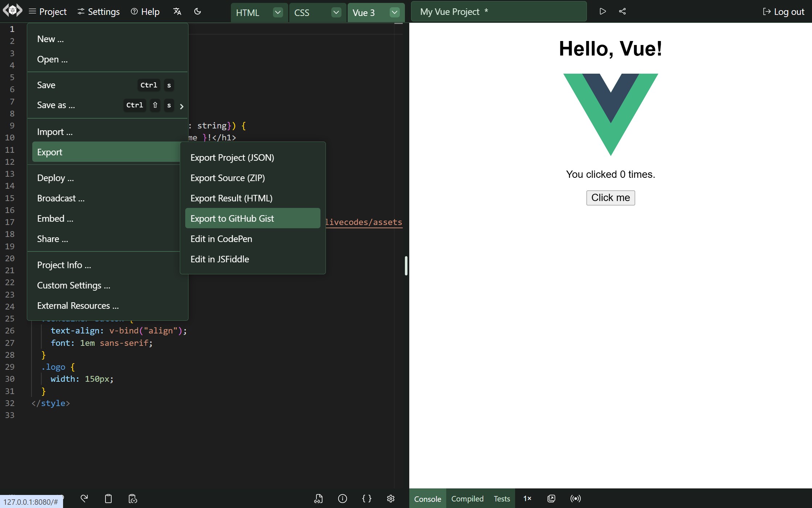Start broadcast with the signal icon
Image resolution: width=812 pixels, height=508 pixels.
[575, 499]
